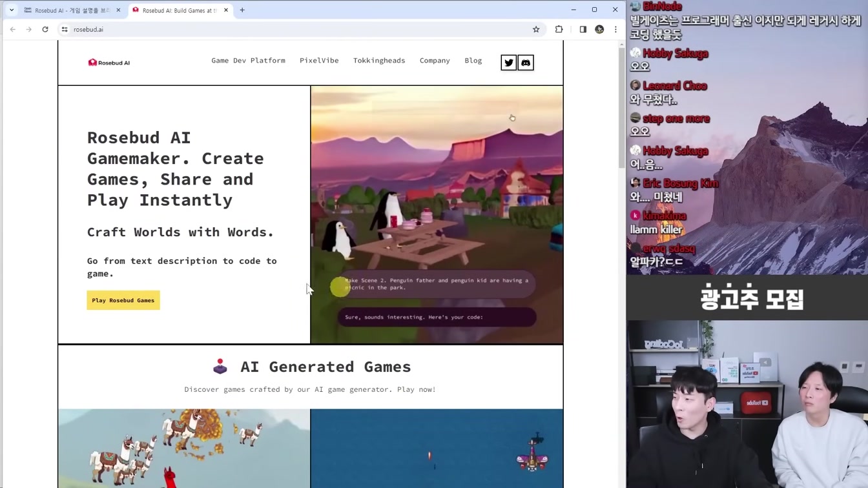Click the 'AI Generated Games' heading
Viewport: 868px width, 488px height.
(x=325, y=367)
